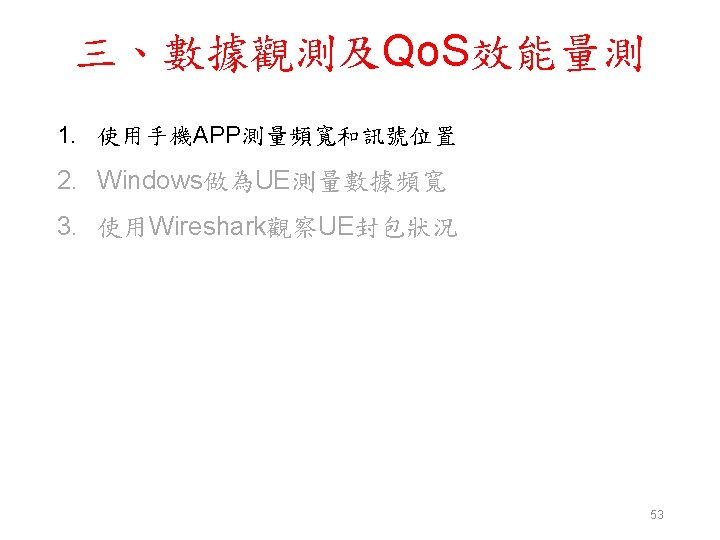Click 效能量測 at the end of the title
Viewport: 720px width, 540px height.
click(557, 54)
